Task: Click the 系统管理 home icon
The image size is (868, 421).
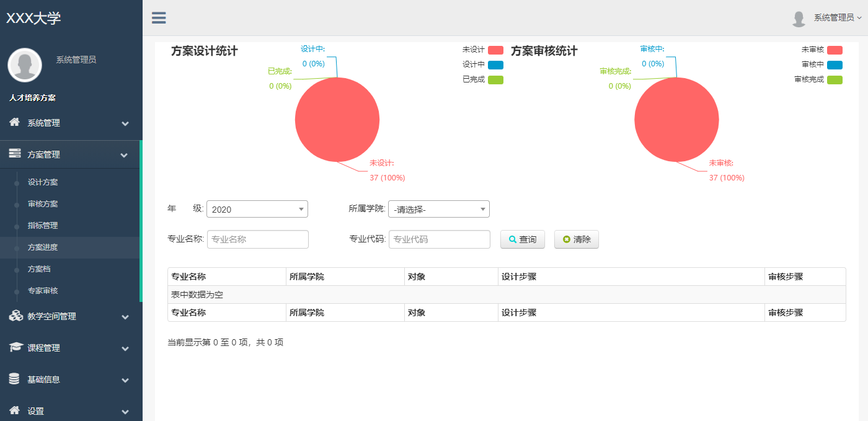Action: [15, 122]
